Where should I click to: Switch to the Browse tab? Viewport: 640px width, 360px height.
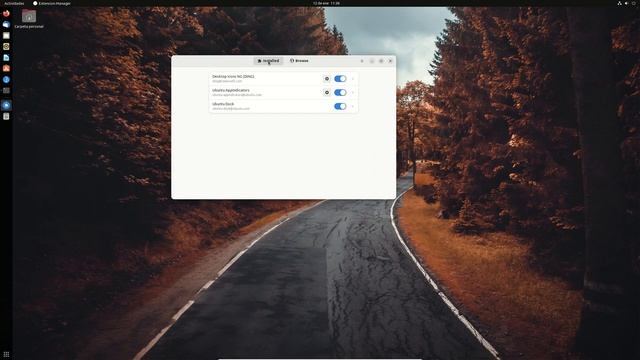coord(299,61)
